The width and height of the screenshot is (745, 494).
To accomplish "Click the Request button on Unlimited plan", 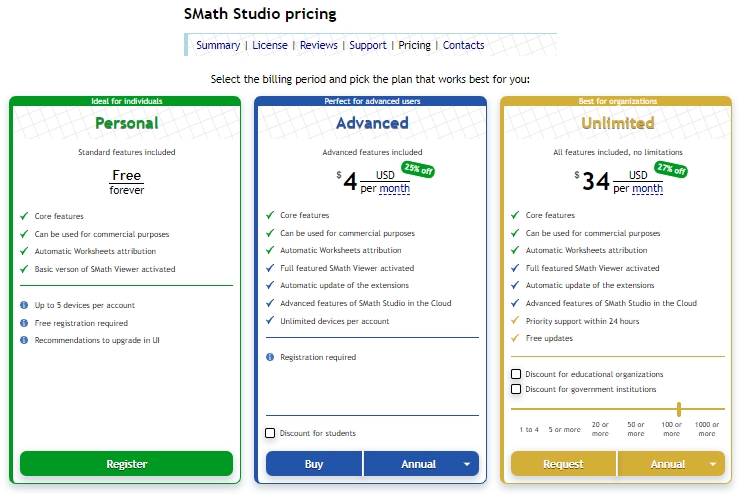I will (563, 464).
